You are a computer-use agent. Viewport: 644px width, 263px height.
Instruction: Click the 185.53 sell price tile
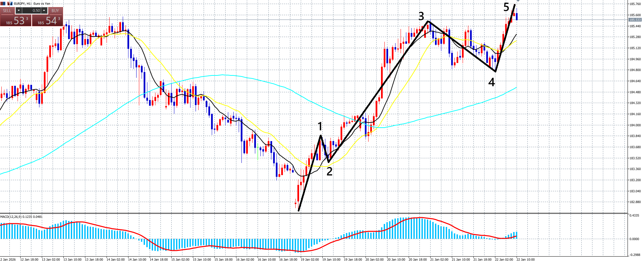[16, 21]
